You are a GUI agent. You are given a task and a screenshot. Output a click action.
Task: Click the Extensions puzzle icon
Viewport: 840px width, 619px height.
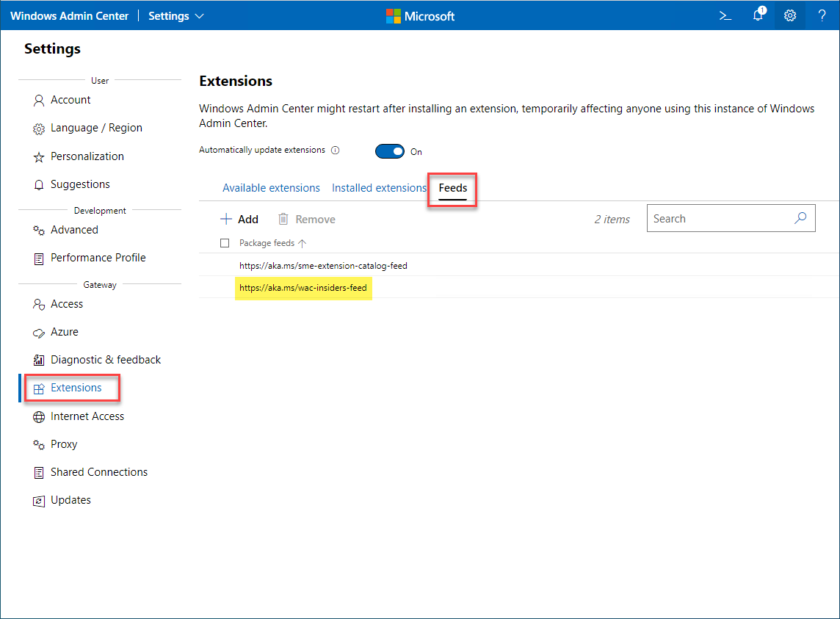point(39,388)
